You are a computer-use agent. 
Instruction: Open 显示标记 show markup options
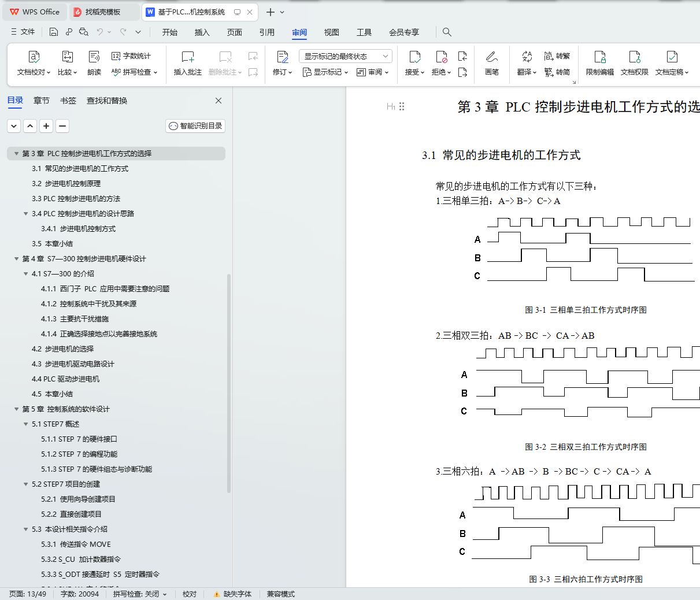pyautogui.click(x=325, y=72)
